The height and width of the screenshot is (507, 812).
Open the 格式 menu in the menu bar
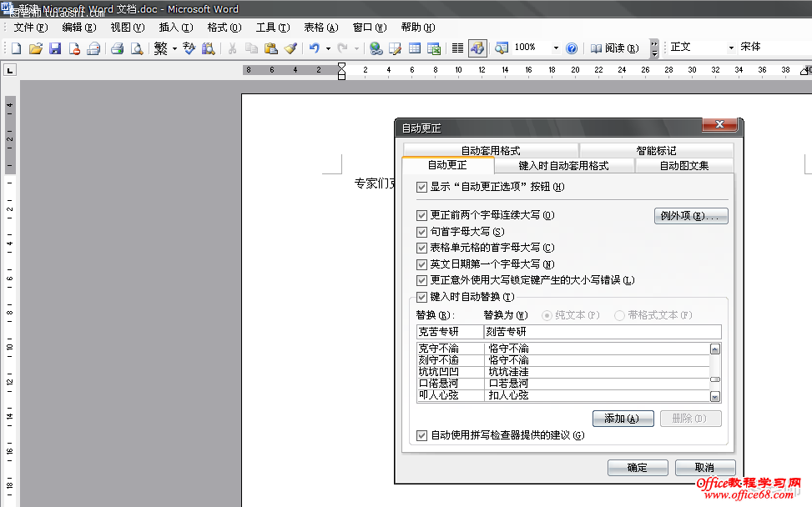223,28
